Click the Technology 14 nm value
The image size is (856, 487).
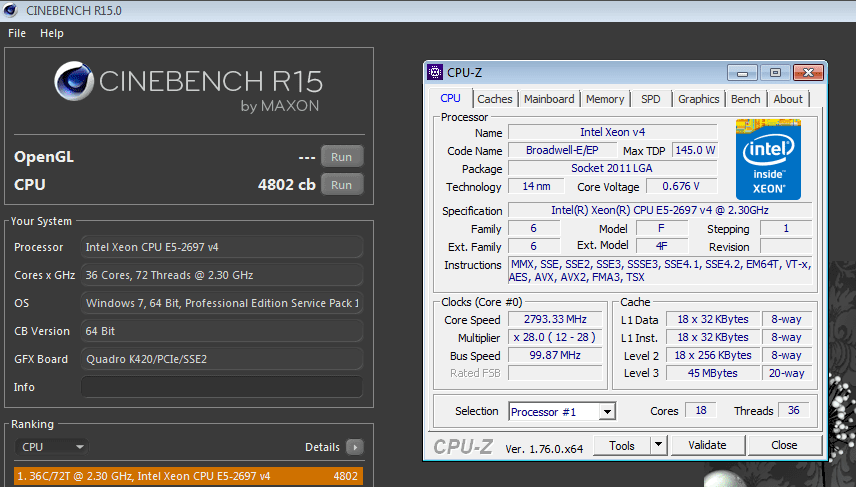pyautogui.click(x=536, y=186)
